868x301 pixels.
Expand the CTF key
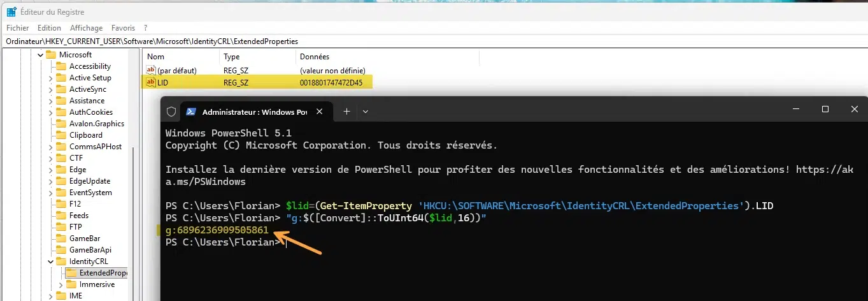51,158
